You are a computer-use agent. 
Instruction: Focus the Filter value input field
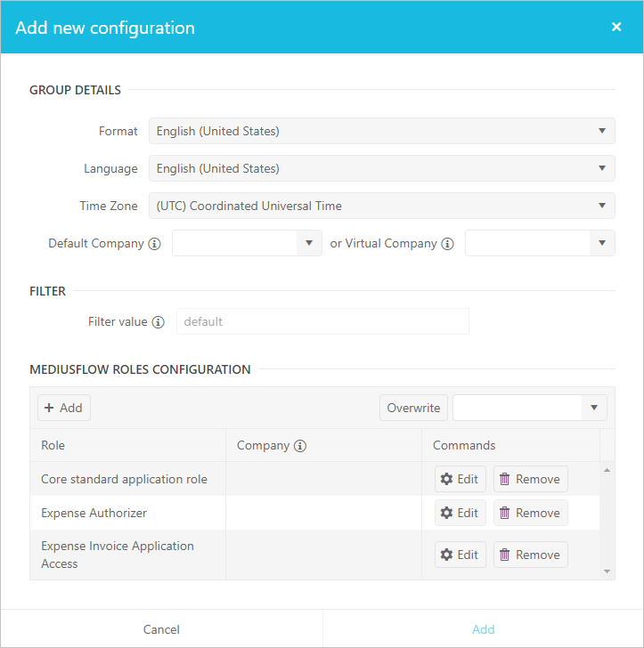(322, 321)
